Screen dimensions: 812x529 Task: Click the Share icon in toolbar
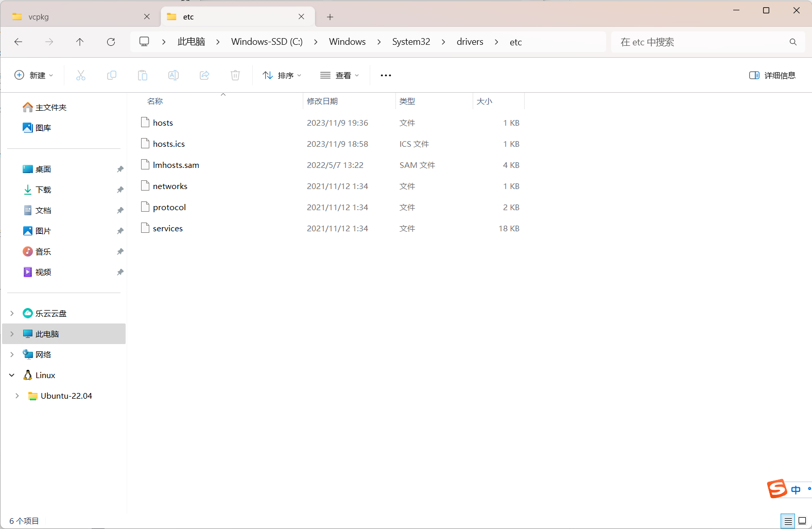204,75
